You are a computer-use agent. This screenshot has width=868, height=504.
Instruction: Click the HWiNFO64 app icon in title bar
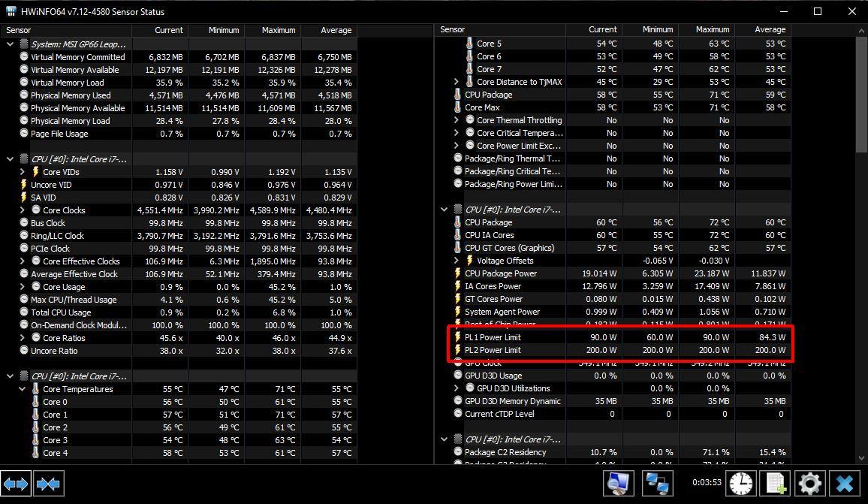pyautogui.click(x=11, y=11)
